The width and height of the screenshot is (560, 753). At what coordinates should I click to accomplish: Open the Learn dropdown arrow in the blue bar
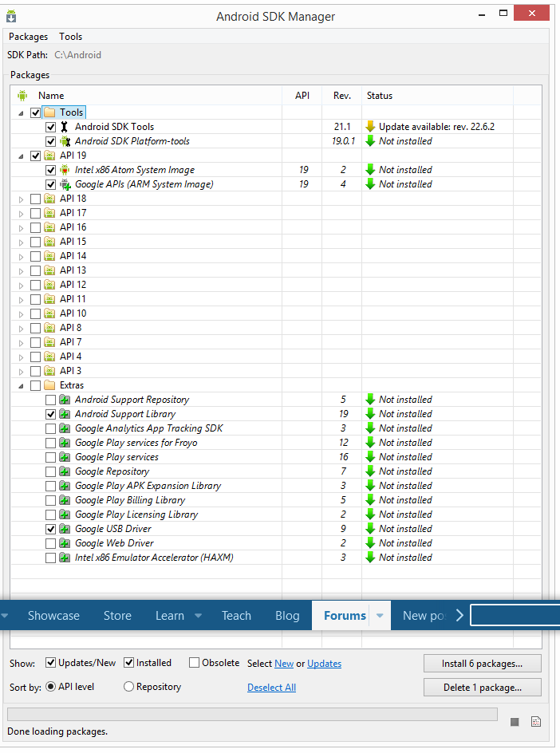pos(198,616)
